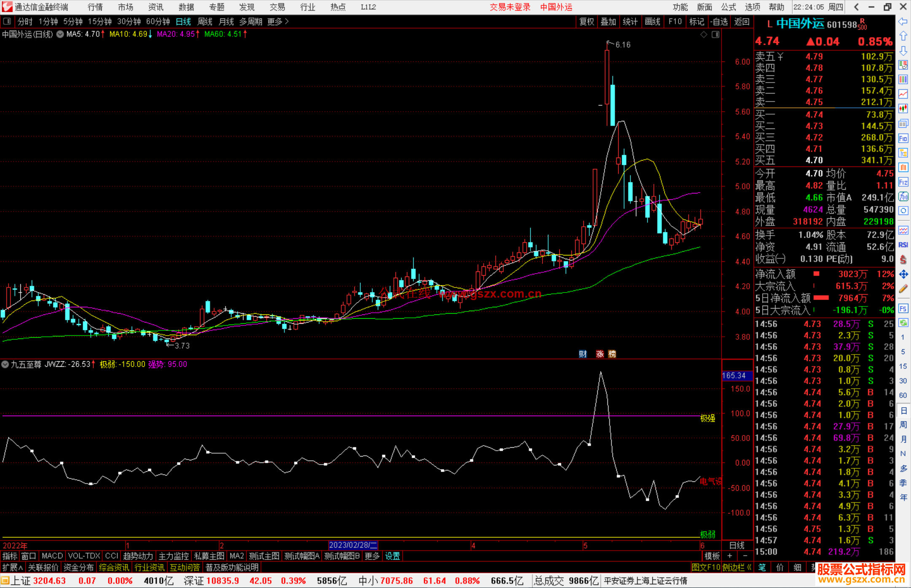Click the 复权 button
911x588 pixels.
tap(587, 21)
